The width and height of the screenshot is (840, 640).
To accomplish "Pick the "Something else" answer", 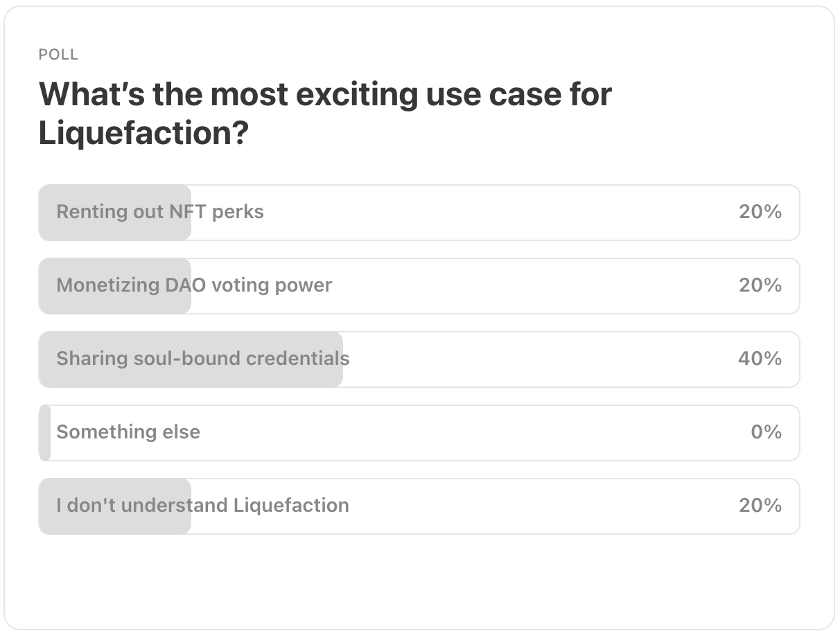I will (x=128, y=432).
